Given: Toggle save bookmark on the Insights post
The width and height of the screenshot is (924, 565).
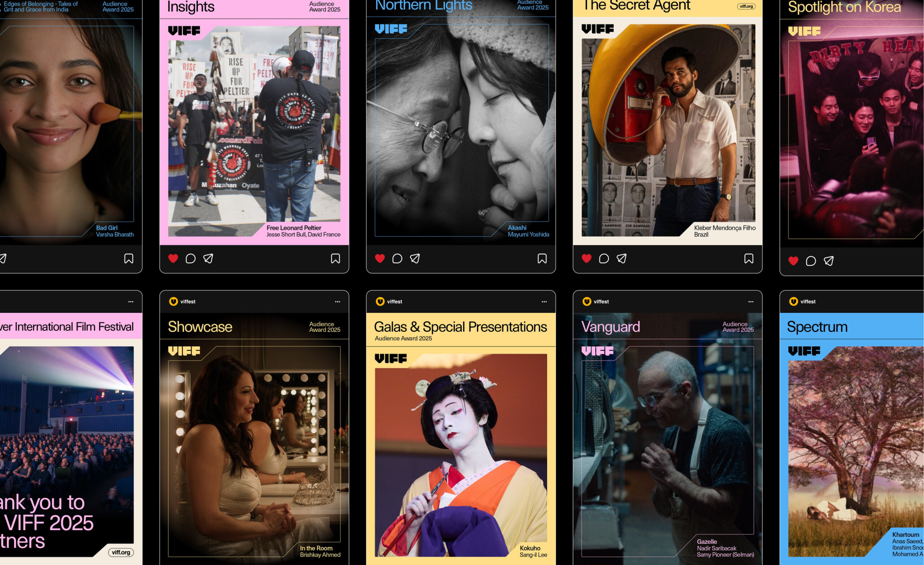Looking at the screenshot, I should click(336, 258).
